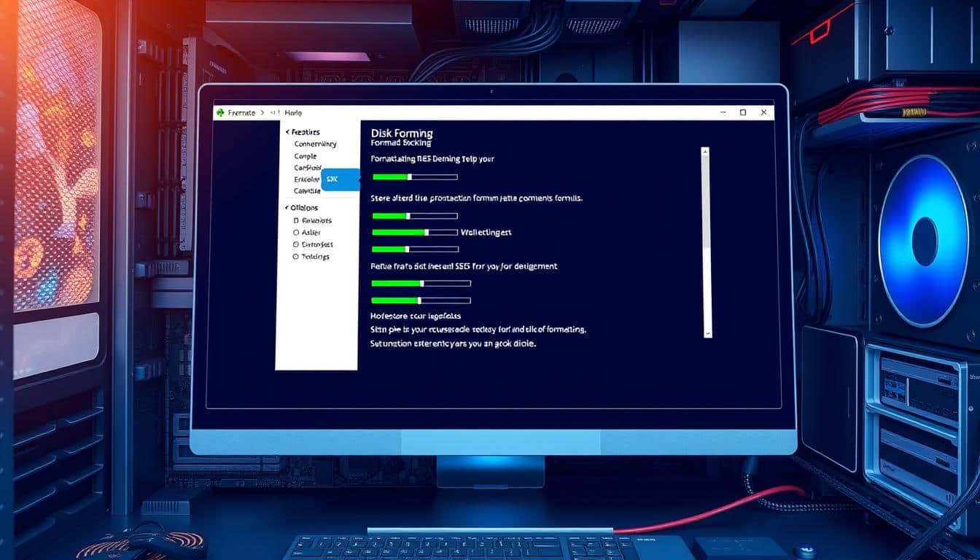This screenshot has width=980, height=560.
Task: Select the 'Aatler' radio option
Action: [295, 233]
